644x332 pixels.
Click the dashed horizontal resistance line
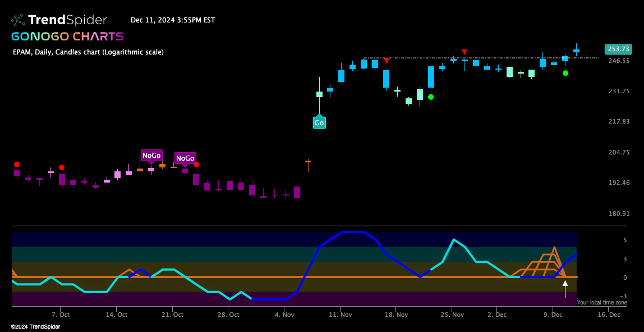[x=481, y=58]
